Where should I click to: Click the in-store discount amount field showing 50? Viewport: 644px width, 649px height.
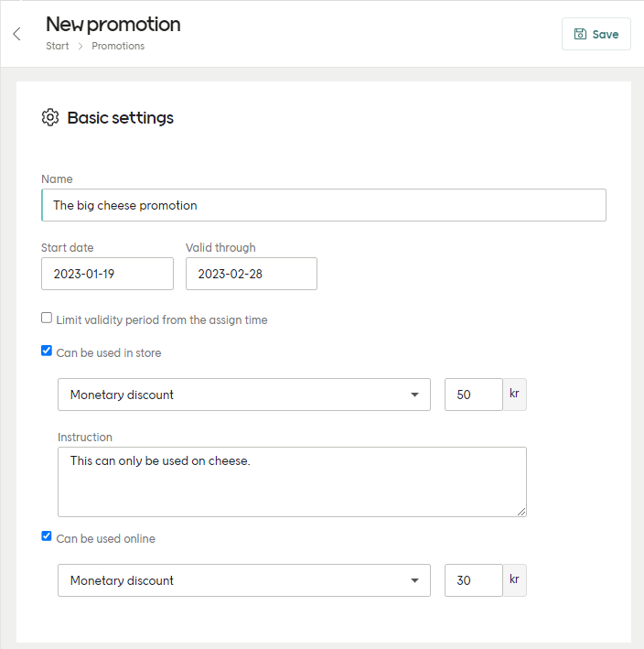click(x=473, y=395)
